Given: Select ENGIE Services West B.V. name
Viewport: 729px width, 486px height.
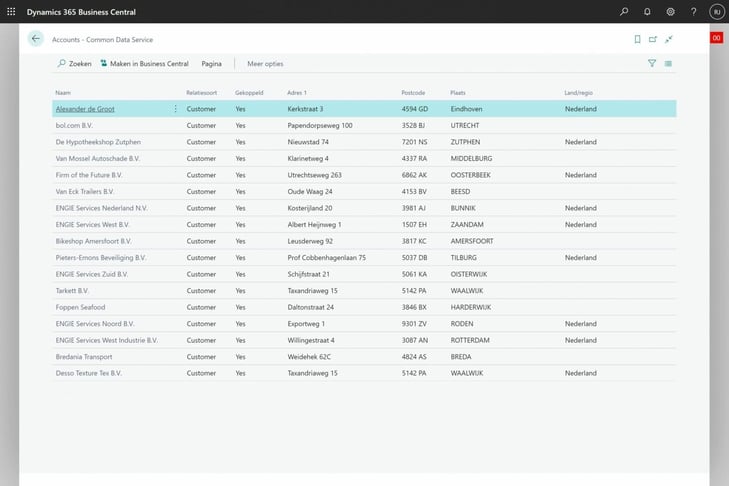Looking at the screenshot, I should (x=93, y=225).
